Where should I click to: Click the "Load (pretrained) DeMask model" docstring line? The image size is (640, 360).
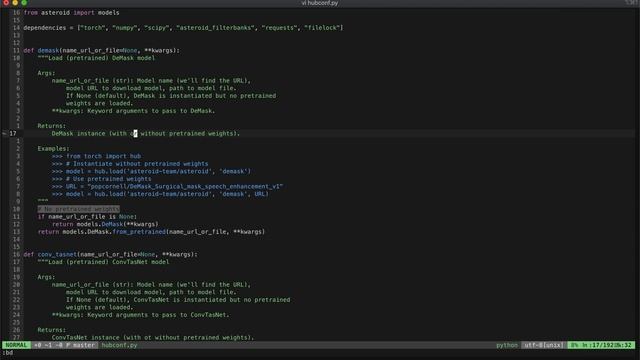tap(96, 58)
